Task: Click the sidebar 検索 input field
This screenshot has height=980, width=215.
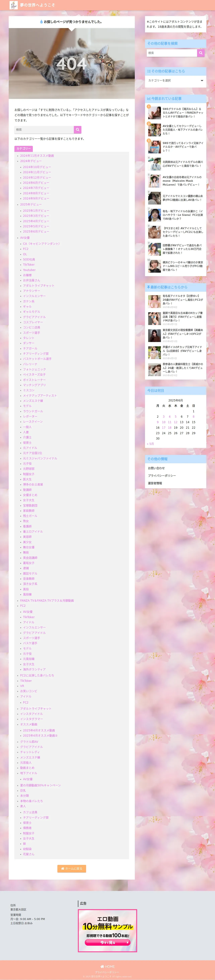Action: point(172,53)
